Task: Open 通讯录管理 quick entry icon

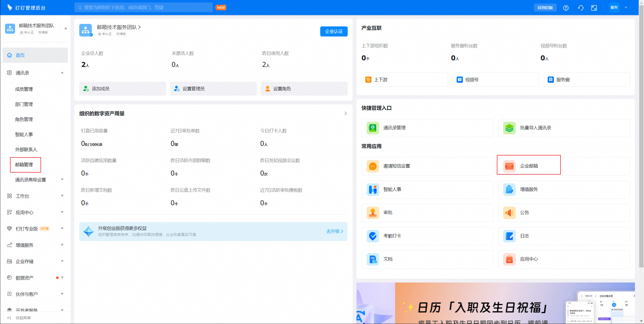Action: [373, 128]
